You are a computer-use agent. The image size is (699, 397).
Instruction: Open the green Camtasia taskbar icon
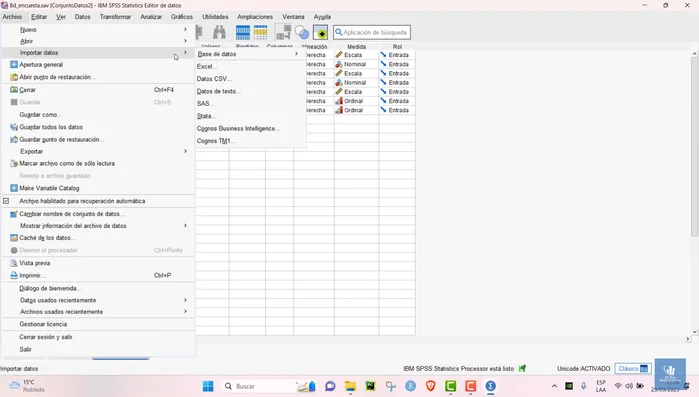coord(450,386)
